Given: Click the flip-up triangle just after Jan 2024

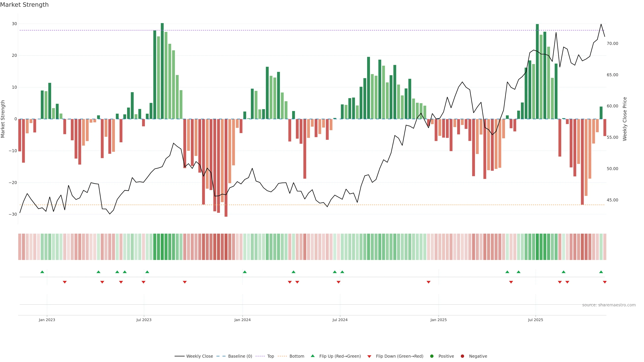Looking at the screenshot, I should [x=245, y=272].
